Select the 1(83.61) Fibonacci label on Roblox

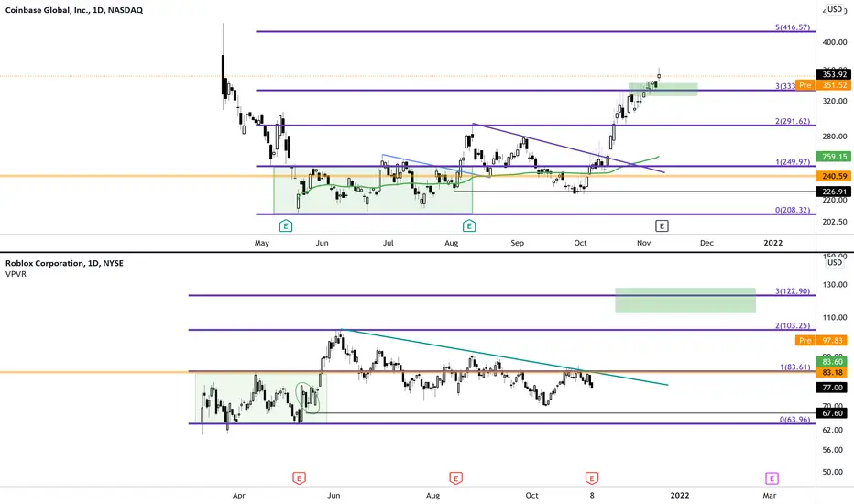(794, 367)
